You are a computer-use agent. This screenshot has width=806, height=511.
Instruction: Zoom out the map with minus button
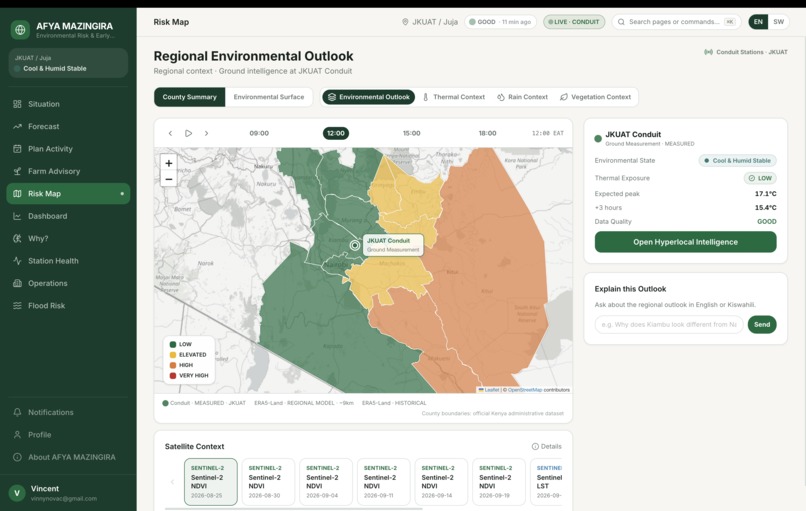click(169, 179)
